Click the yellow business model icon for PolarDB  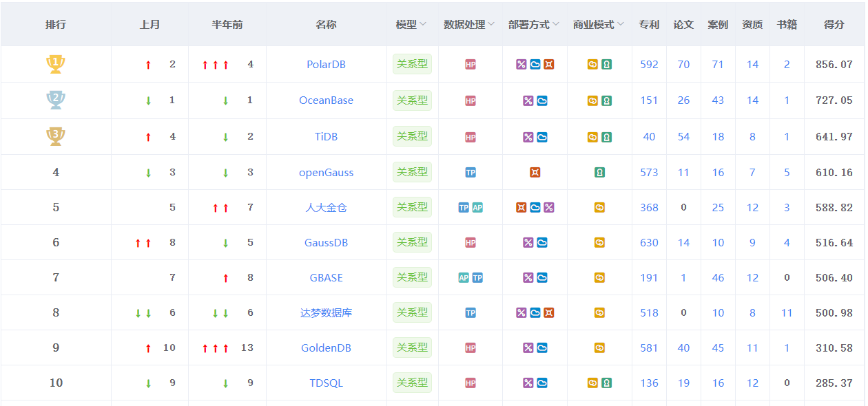tap(592, 65)
